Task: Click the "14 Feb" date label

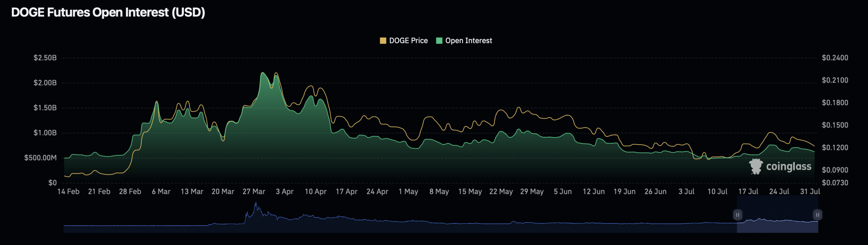Action: (68, 192)
